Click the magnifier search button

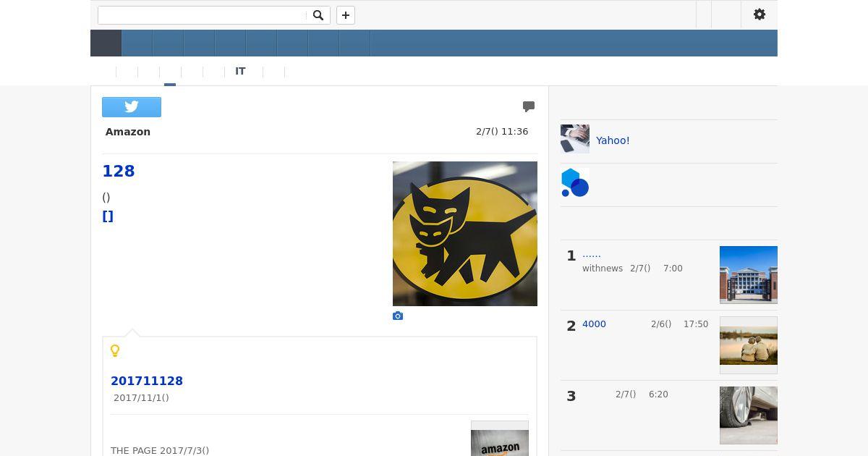pos(318,15)
